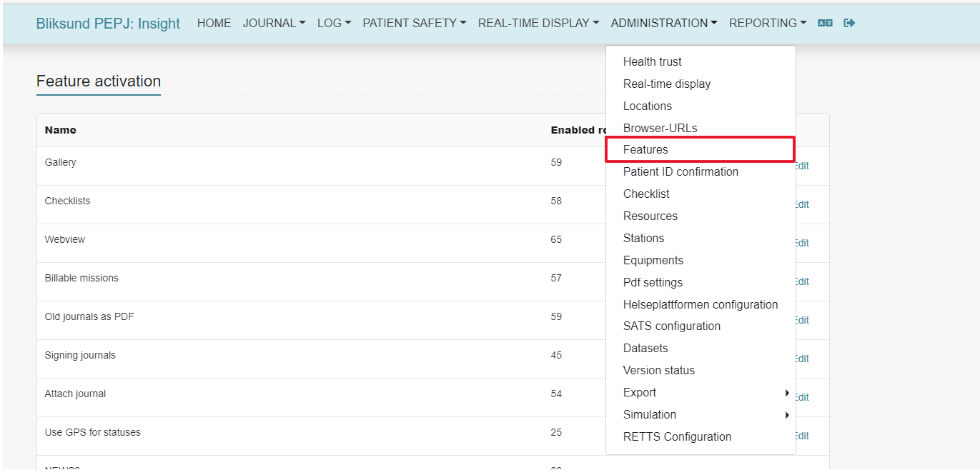This screenshot has width=980, height=475.
Task: Open the REAL-TIME DISPLAY dropdown
Action: 538,23
